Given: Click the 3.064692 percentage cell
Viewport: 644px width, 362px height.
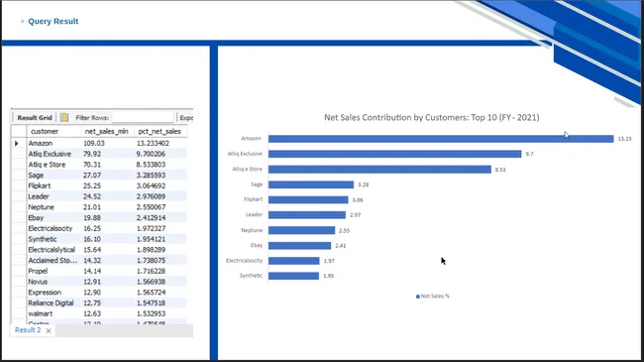Looking at the screenshot, I should click(152, 185).
